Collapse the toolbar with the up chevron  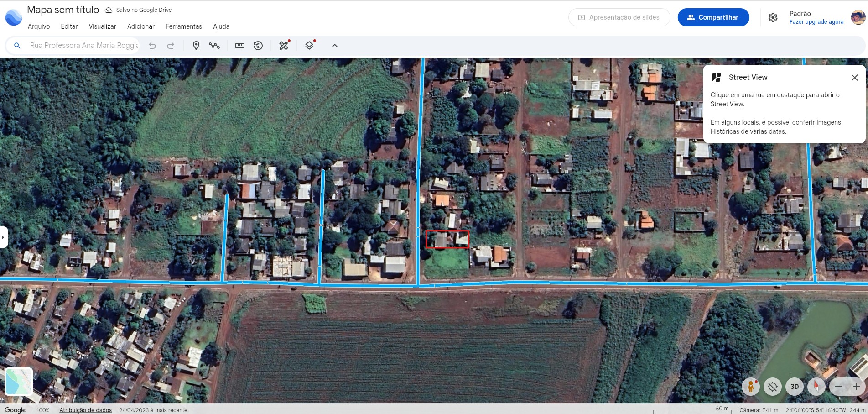point(335,46)
